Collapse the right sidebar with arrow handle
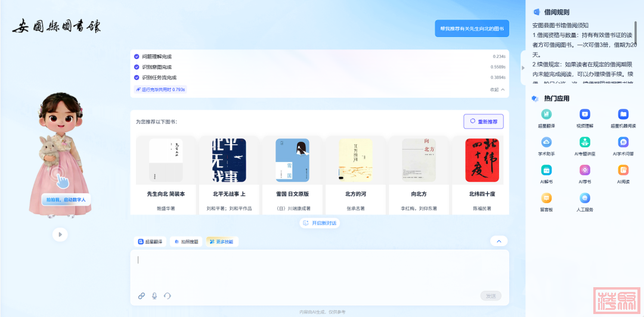 point(523,67)
